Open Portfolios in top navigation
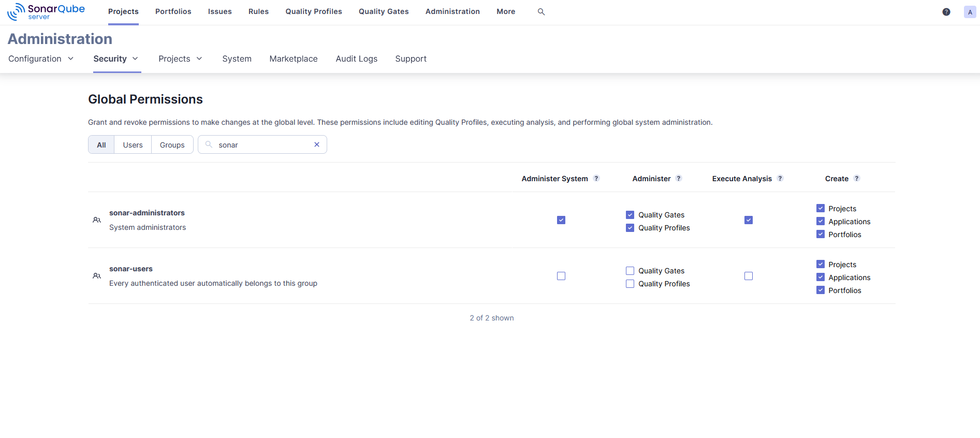This screenshot has height=438, width=980. 173,11
